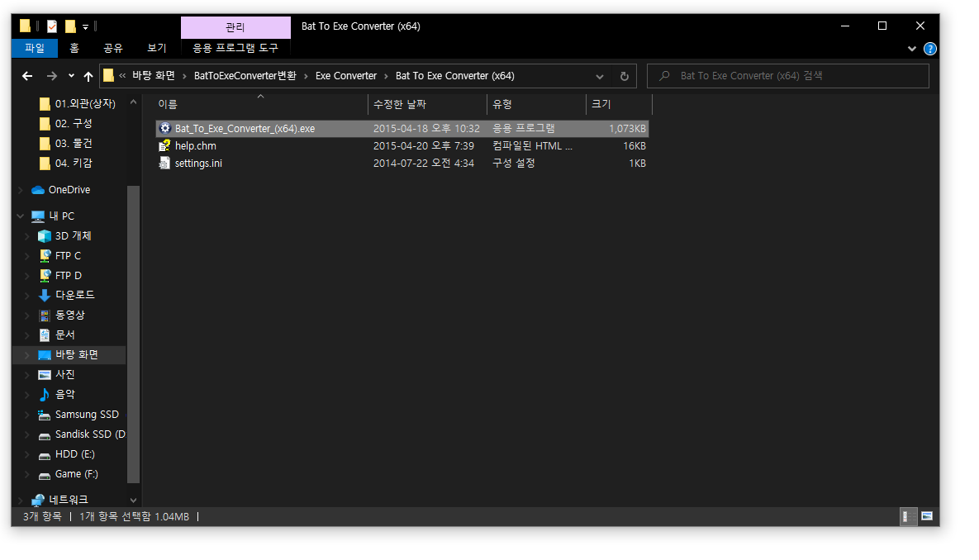Open address bar history dropdown
The height and width of the screenshot is (560, 979).
click(600, 76)
